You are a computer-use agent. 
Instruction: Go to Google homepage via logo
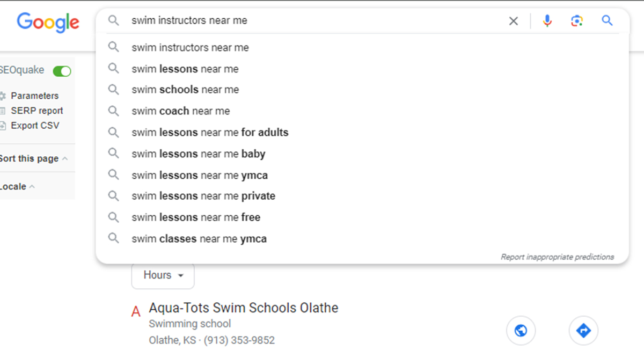pyautogui.click(x=48, y=23)
